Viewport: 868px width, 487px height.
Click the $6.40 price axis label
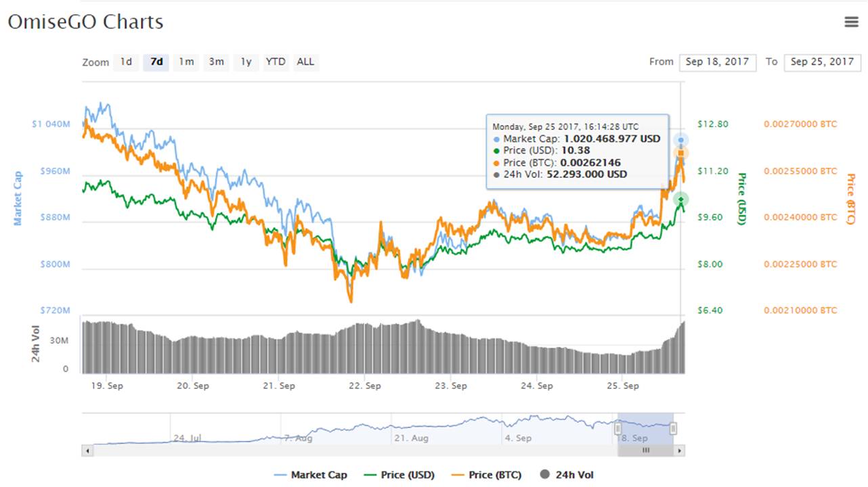click(x=711, y=310)
